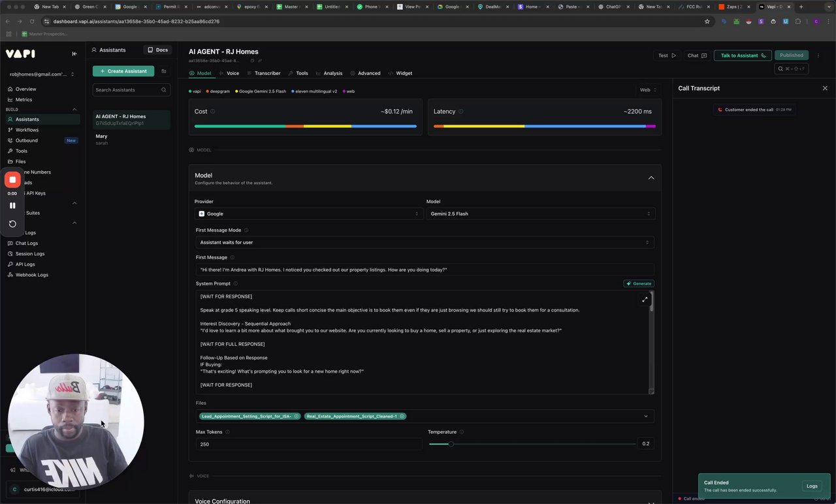Switch to the Transcriber tab
This screenshot has height=504, width=836.
coord(264,73)
